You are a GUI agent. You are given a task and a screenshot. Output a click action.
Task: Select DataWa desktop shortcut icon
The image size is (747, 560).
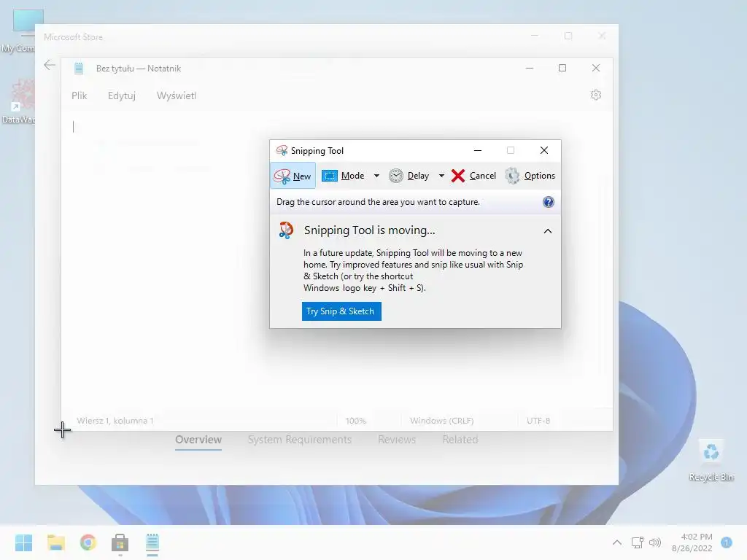(x=18, y=102)
